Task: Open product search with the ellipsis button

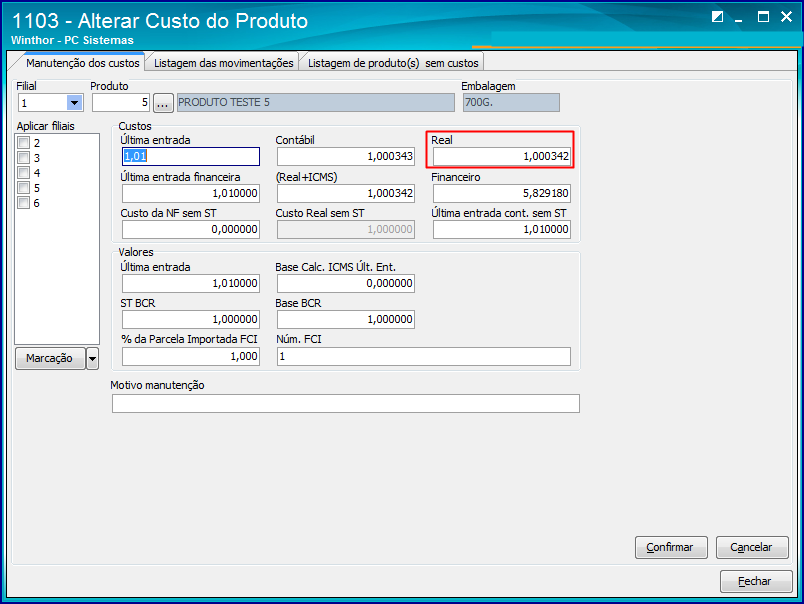Action: [x=163, y=103]
